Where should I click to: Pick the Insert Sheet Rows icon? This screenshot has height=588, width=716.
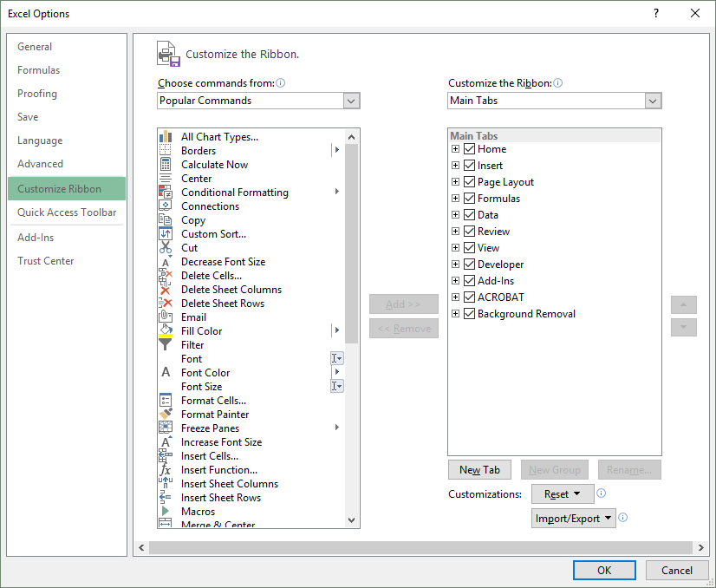point(166,498)
